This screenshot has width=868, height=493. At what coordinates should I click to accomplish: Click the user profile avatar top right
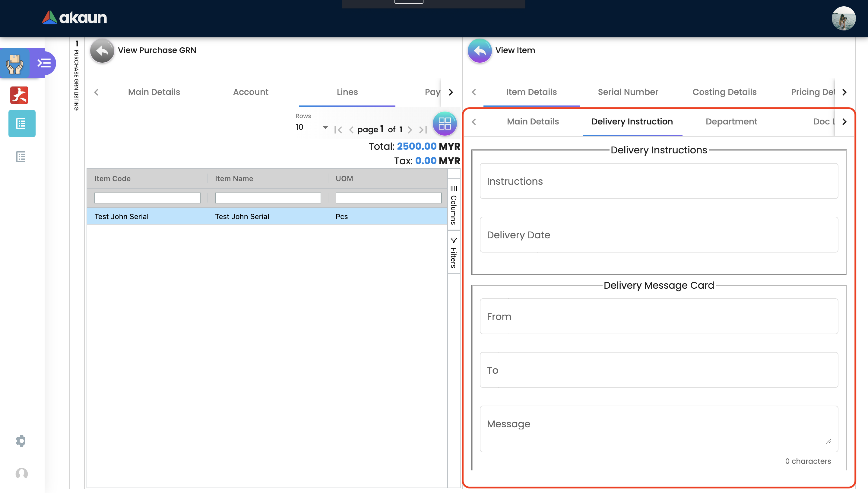point(843,18)
